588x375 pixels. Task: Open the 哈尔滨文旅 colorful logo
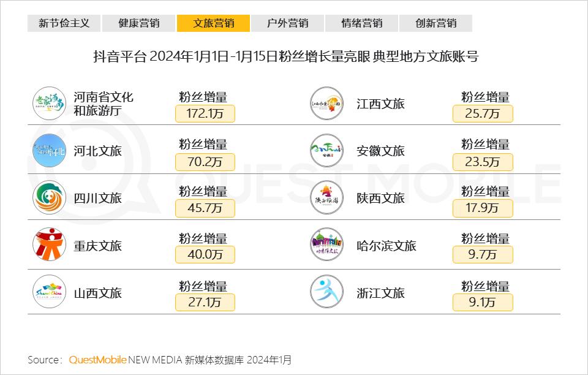pos(327,244)
